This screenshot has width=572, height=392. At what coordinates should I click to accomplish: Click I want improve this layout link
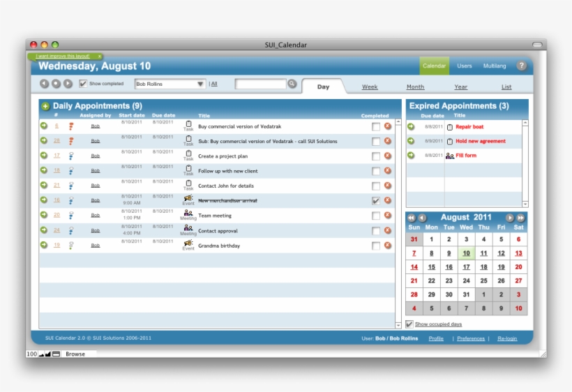pyautogui.click(x=63, y=56)
